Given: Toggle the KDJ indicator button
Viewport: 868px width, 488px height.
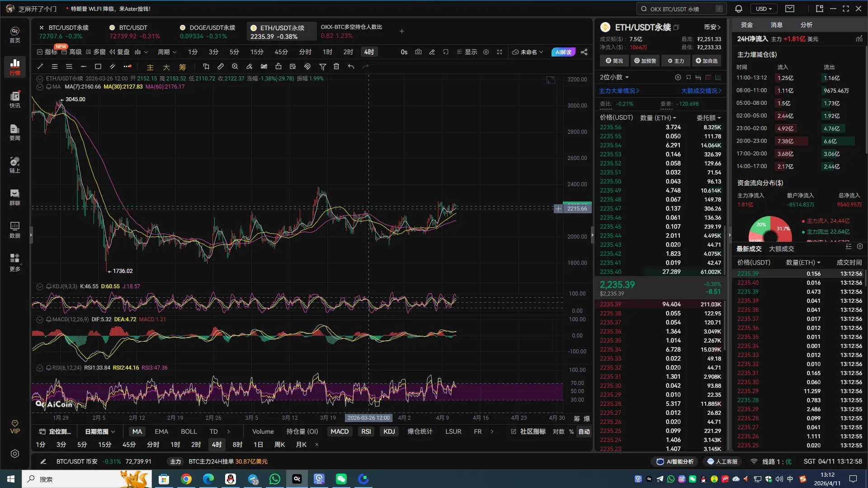Looking at the screenshot, I should pyautogui.click(x=389, y=432).
